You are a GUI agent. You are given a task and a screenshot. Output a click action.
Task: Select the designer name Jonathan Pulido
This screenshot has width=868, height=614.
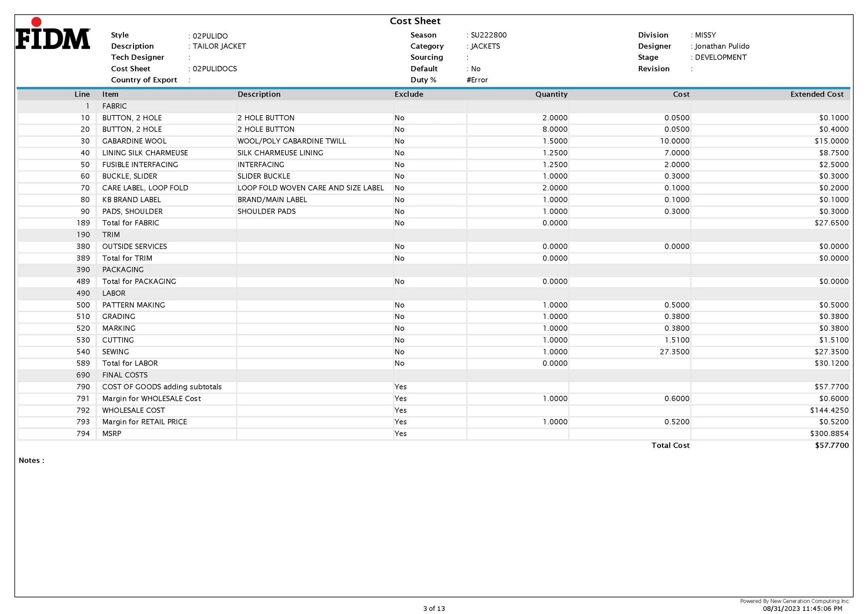click(x=721, y=46)
